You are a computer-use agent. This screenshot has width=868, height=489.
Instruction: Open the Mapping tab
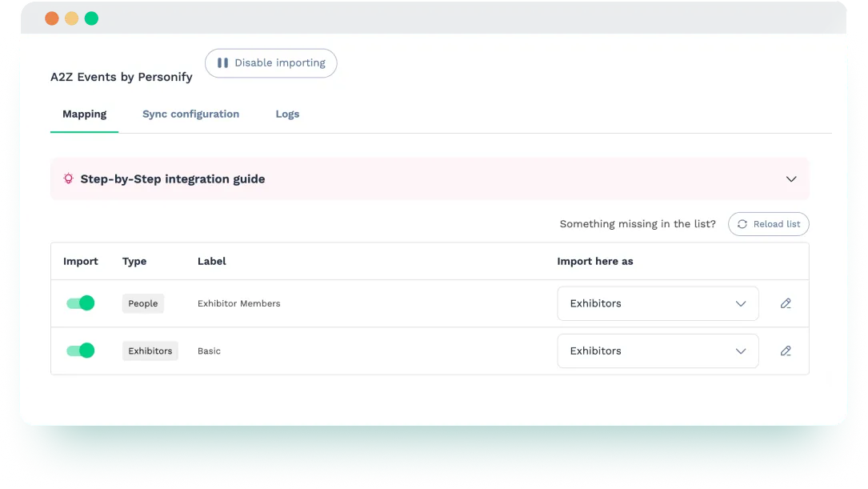click(84, 114)
